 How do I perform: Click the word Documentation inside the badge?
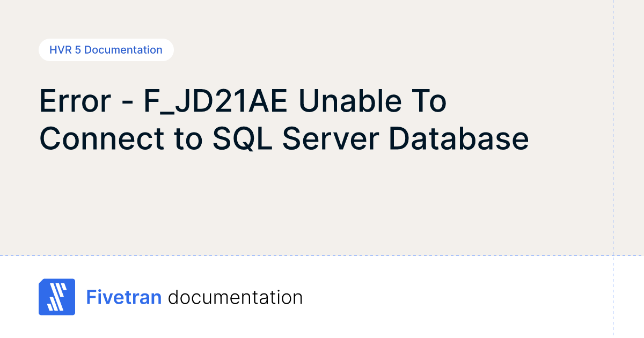tap(123, 50)
